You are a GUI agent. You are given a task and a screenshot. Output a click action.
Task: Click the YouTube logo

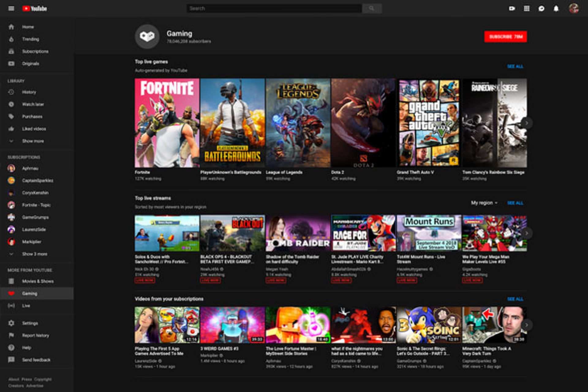(35, 9)
